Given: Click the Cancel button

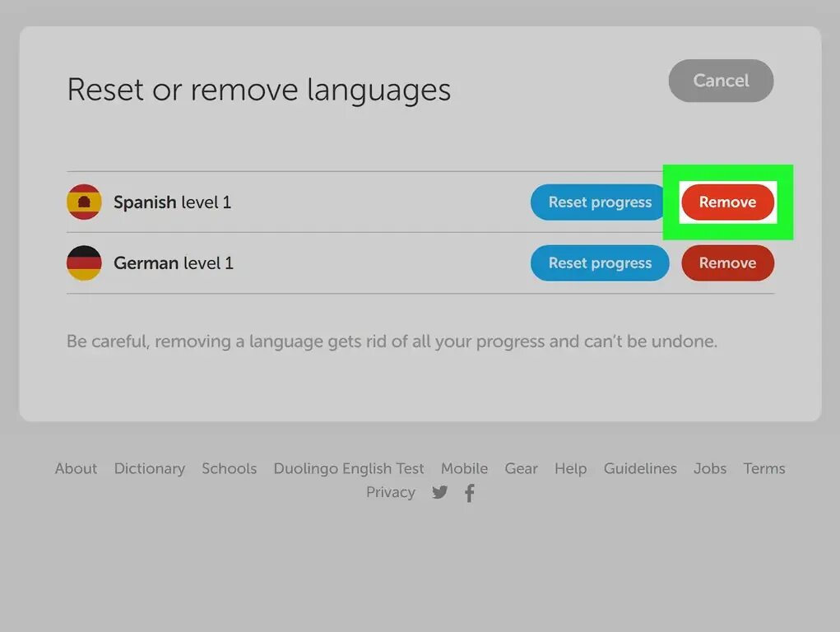Looking at the screenshot, I should (721, 81).
